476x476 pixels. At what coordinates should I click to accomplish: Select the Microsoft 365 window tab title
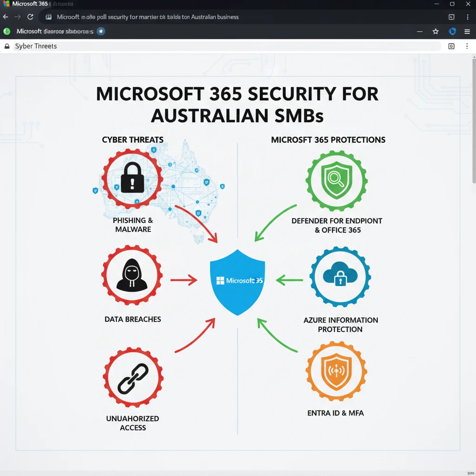pyautogui.click(x=30, y=4)
